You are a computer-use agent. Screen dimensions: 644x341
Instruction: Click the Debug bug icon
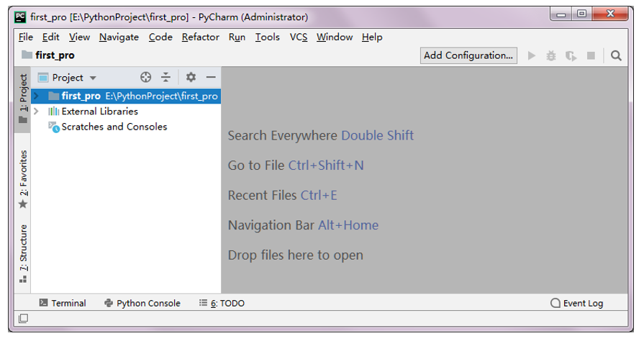point(551,55)
